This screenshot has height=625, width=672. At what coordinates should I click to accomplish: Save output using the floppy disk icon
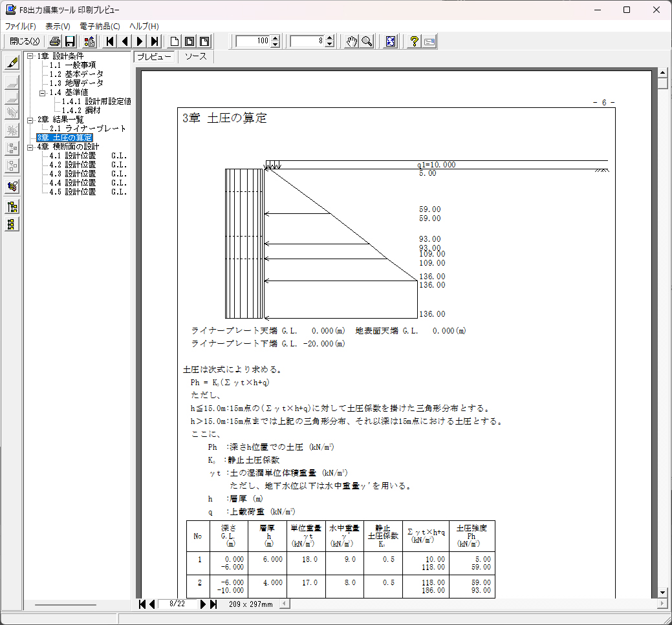point(70,41)
